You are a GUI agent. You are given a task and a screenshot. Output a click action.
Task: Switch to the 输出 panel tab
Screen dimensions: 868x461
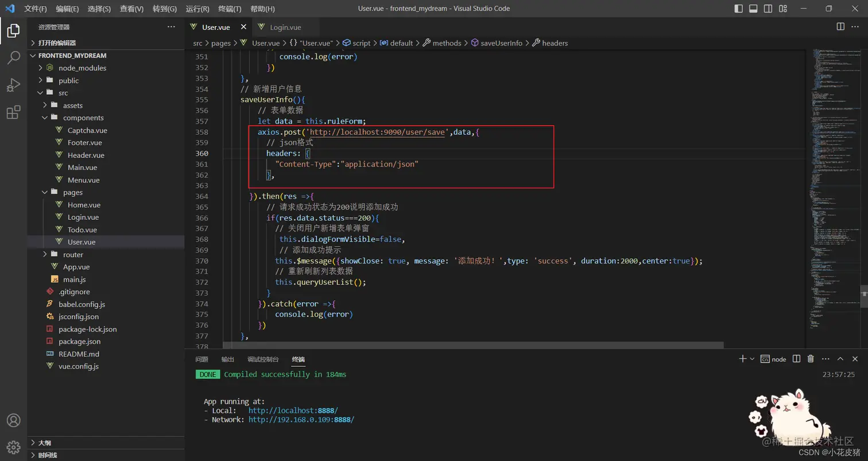(x=226, y=358)
